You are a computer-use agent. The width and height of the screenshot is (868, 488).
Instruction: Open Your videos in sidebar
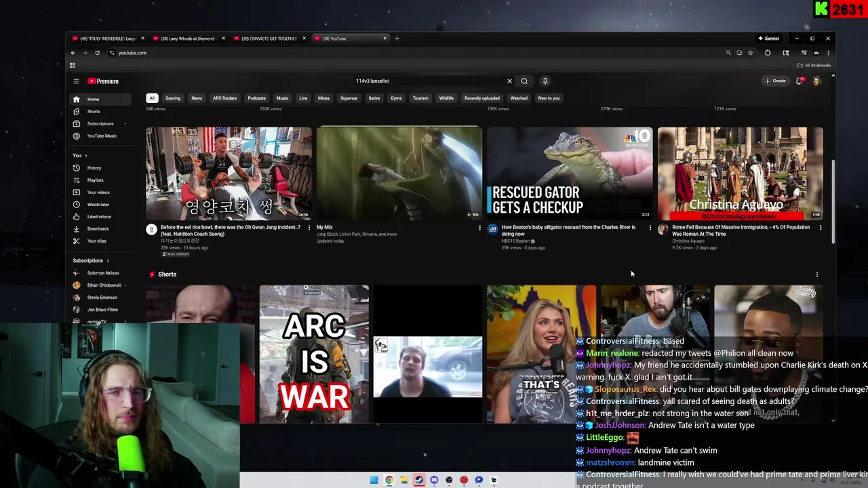pyautogui.click(x=100, y=192)
